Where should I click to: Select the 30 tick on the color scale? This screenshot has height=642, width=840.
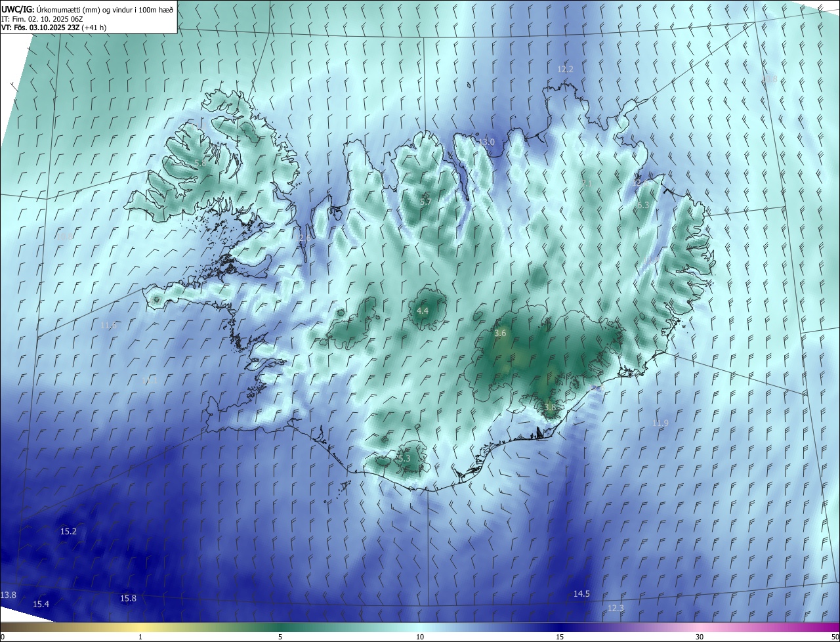pos(700,637)
